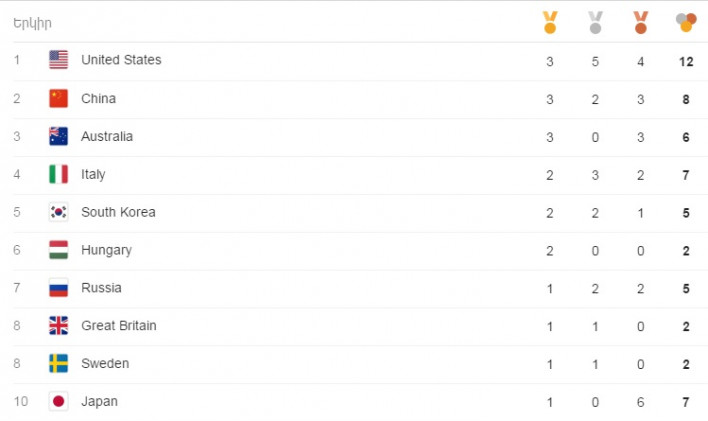Click the China flag icon
The image size is (708, 421).
tap(59, 98)
